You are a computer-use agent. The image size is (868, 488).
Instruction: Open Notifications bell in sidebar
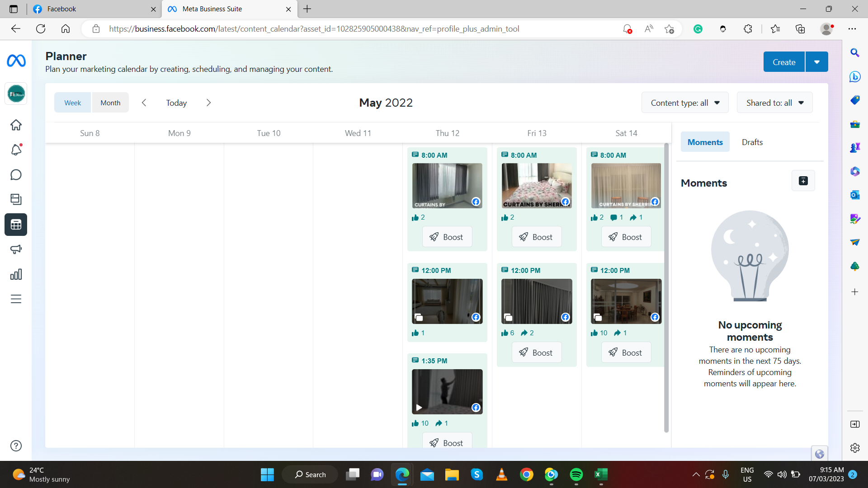pyautogui.click(x=16, y=150)
